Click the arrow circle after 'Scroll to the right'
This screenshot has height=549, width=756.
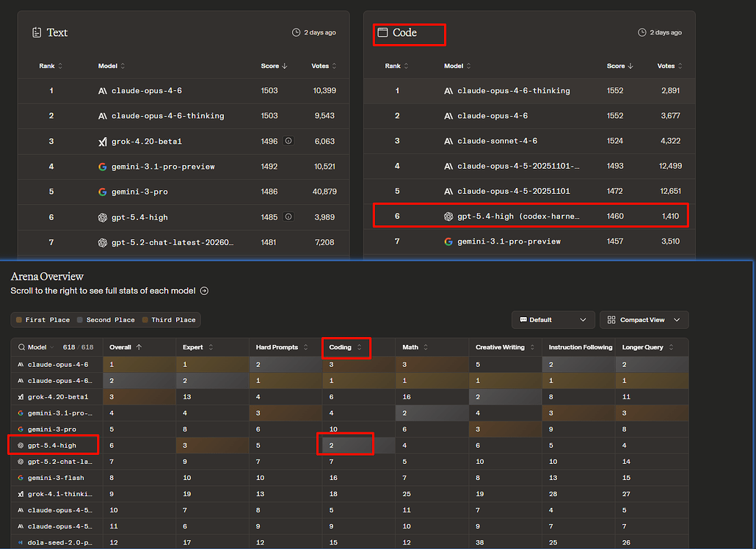[x=205, y=291]
